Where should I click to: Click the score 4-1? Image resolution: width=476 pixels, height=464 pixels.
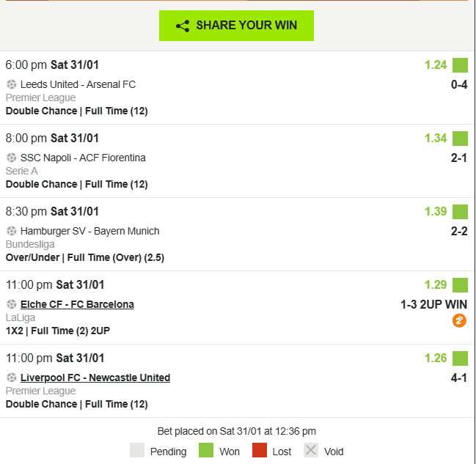pyautogui.click(x=459, y=378)
